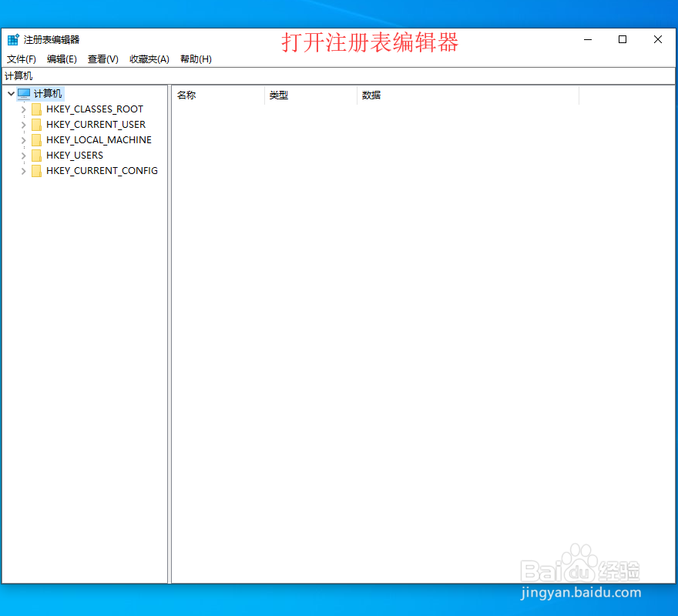This screenshot has width=678, height=616.
Task: Click the computer icon at tree root
Action: pyautogui.click(x=24, y=93)
